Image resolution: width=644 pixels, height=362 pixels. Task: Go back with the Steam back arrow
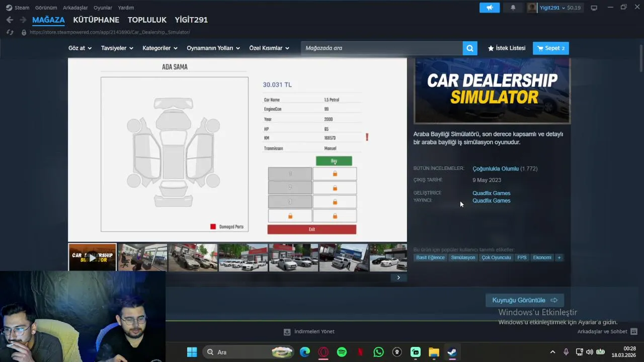coord(10,20)
